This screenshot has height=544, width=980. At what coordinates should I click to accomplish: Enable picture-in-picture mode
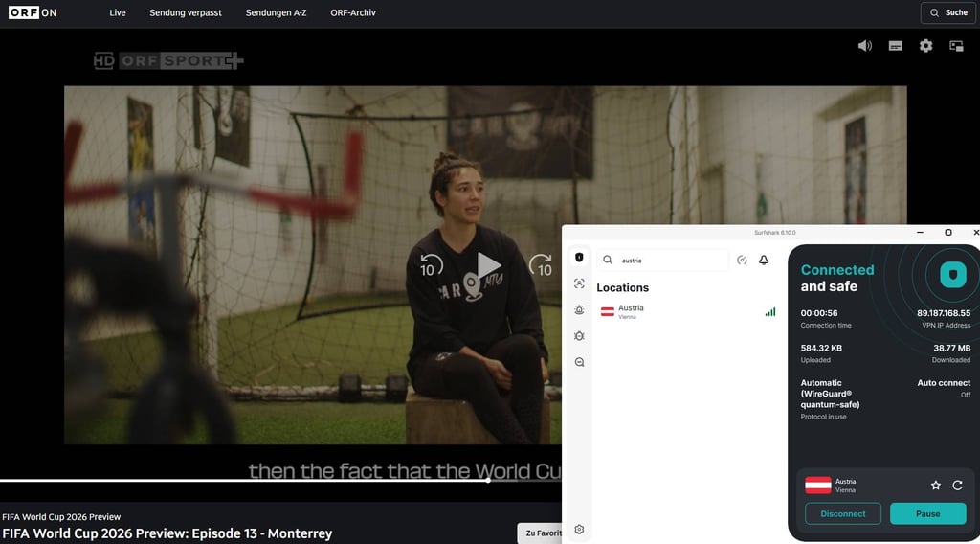click(x=956, y=46)
